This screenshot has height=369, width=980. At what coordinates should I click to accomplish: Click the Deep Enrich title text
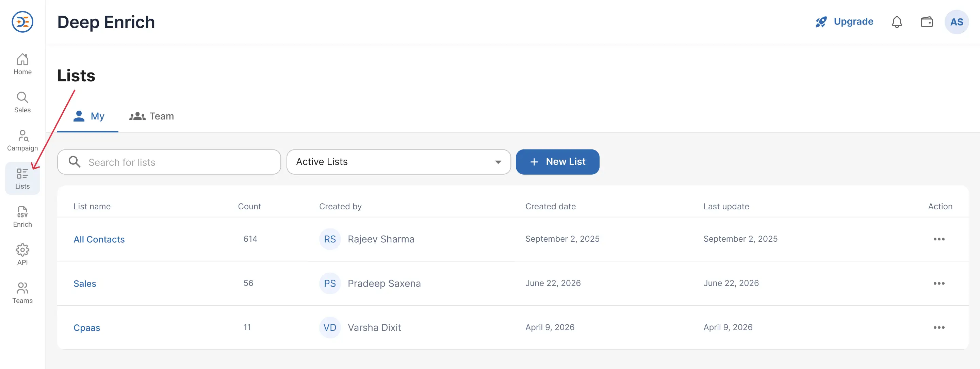(106, 22)
